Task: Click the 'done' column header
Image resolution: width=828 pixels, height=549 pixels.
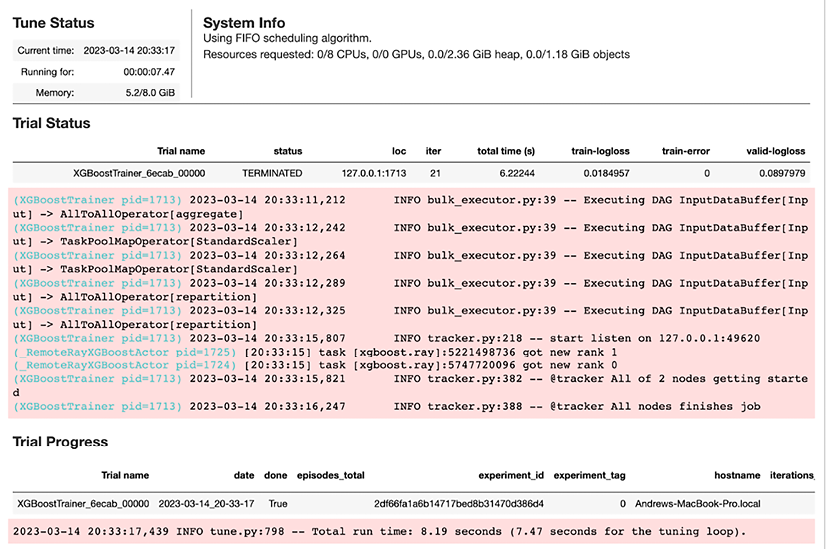Action: 276,475
